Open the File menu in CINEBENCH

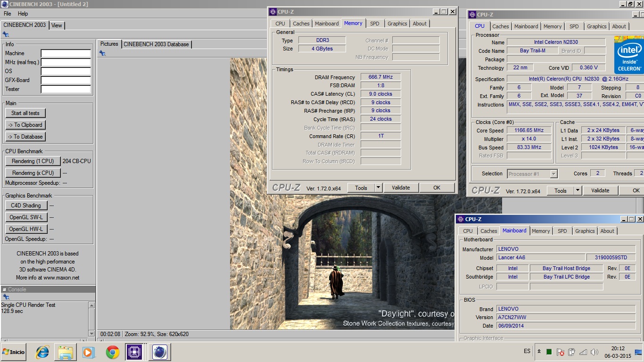point(7,14)
